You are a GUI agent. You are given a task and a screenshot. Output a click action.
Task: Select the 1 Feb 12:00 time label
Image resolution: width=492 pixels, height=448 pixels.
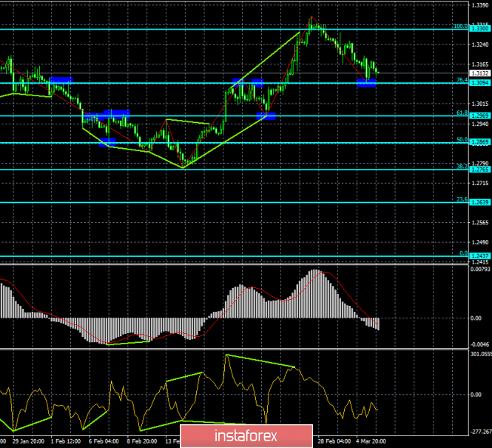point(66,441)
